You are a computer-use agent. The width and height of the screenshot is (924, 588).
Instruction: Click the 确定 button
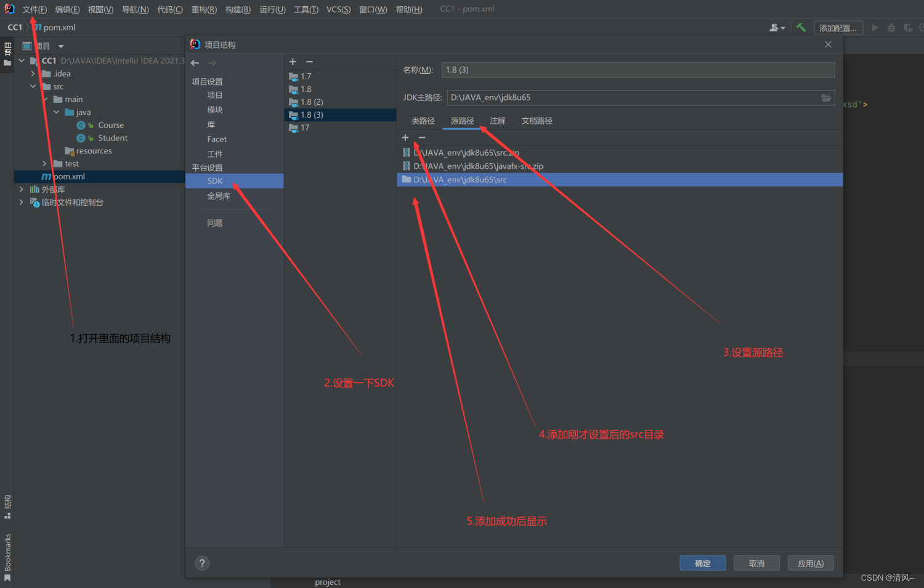(703, 563)
